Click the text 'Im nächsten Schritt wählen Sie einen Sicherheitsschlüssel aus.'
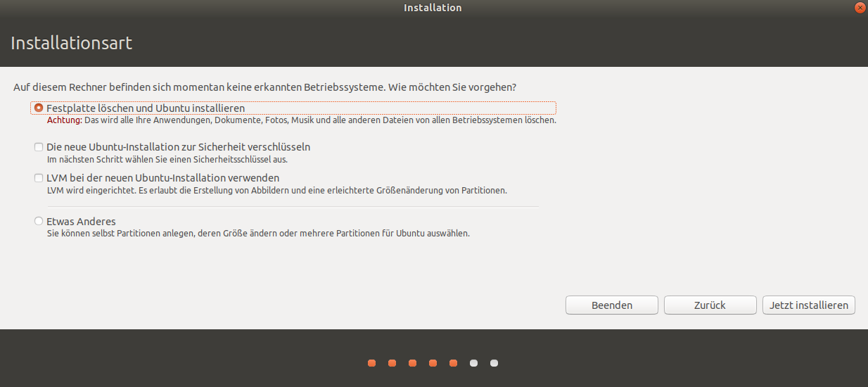Image resolution: width=868 pixels, height=387 pixels. coord(167,160)
